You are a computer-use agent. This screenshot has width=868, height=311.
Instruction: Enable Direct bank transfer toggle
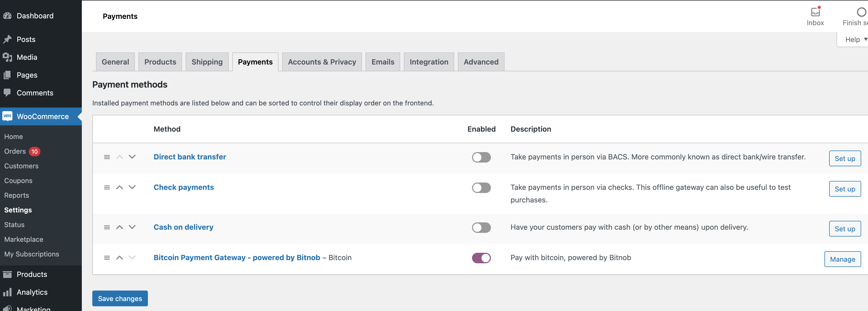click(481, 157)
